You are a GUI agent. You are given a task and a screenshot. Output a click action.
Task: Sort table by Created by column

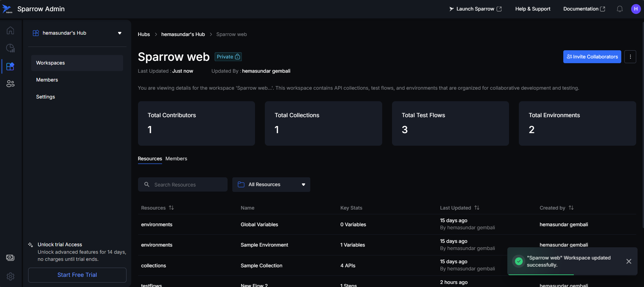(x=571, y=208)
